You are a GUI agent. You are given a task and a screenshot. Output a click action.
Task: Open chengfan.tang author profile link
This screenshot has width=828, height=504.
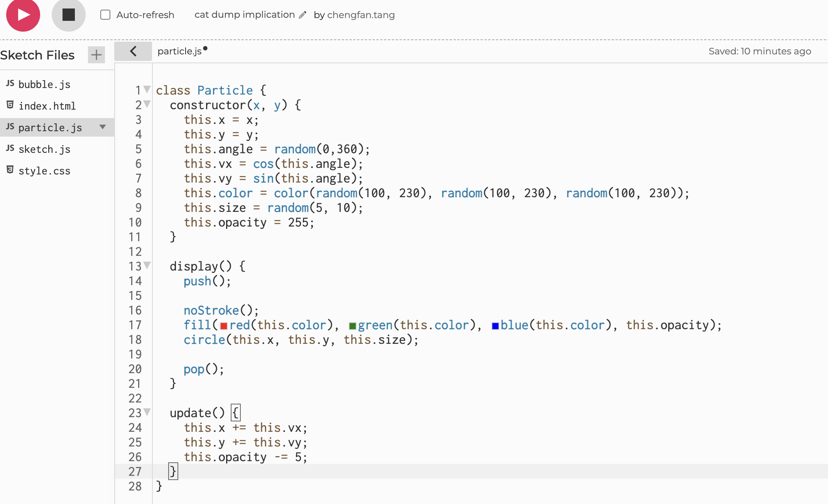(x=361, y=15)
